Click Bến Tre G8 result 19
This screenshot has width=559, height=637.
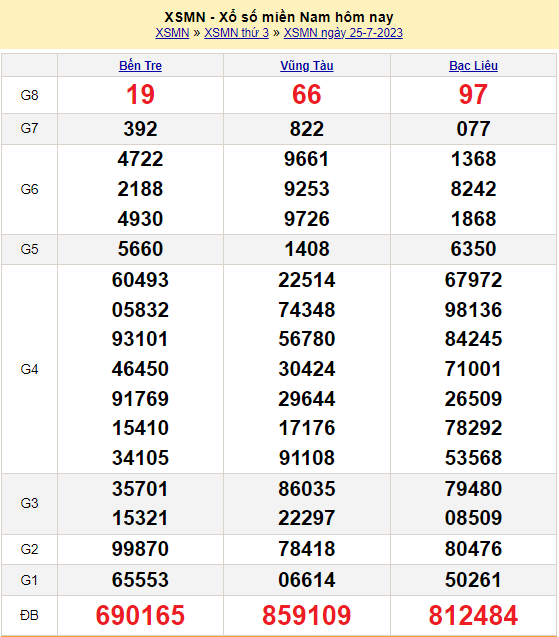tap(140, 95)
